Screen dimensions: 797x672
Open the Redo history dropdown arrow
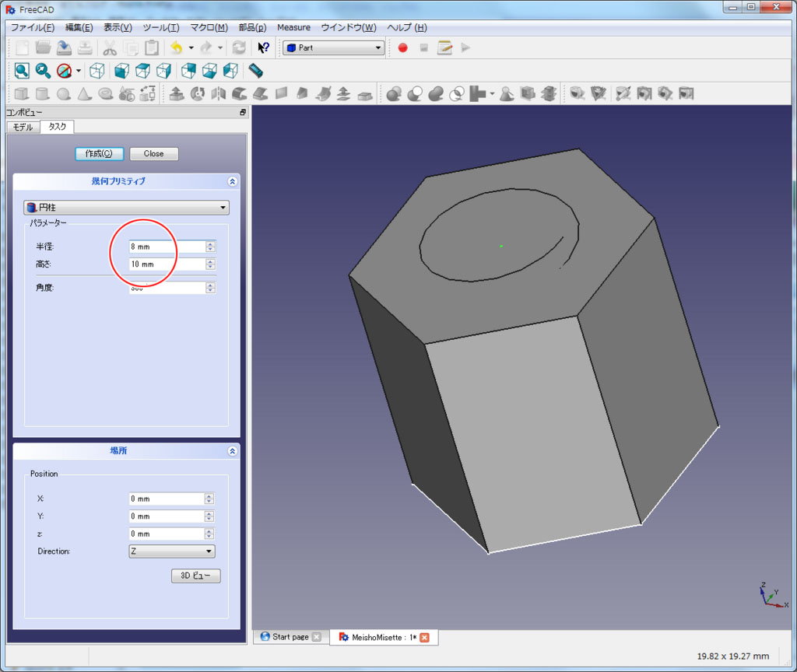click(220, 47)
